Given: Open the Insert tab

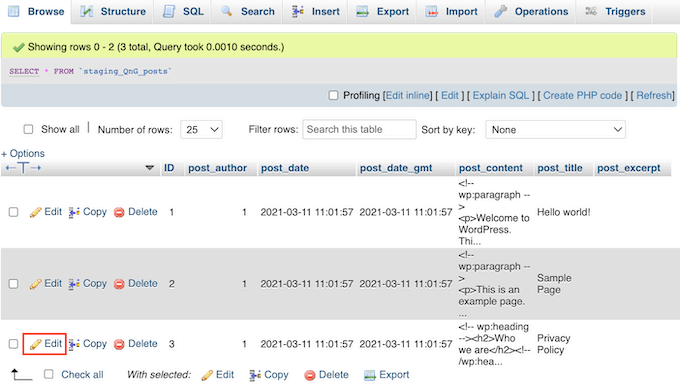Looking at the screenshot, I should (315, 12).
